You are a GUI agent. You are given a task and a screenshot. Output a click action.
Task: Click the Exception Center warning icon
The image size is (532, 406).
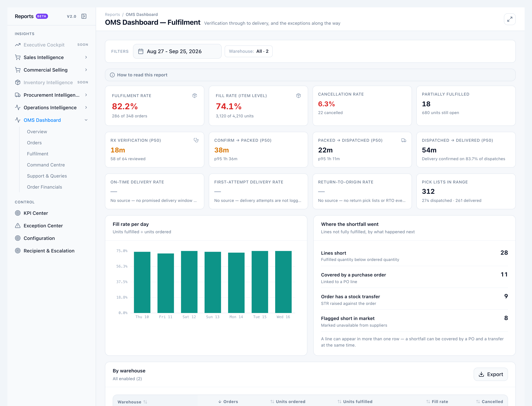pyautogui.click(x=18, y=226)
